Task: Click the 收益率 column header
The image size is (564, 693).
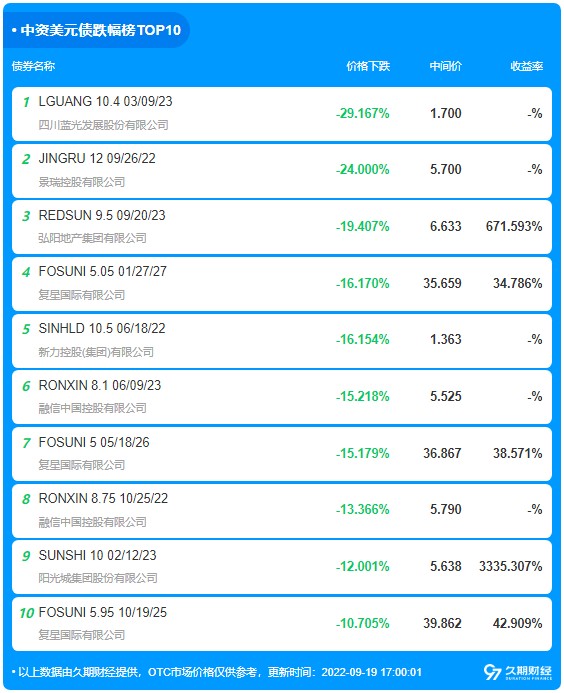Action: pos(526,66)
